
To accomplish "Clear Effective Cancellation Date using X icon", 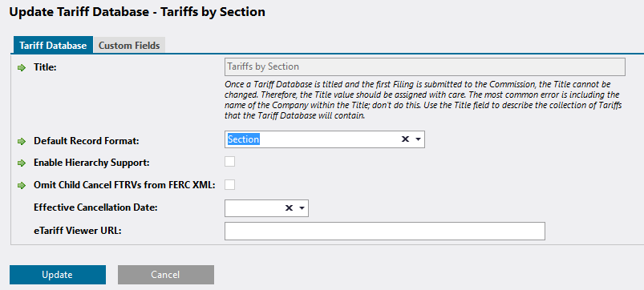I will [290, 208].
